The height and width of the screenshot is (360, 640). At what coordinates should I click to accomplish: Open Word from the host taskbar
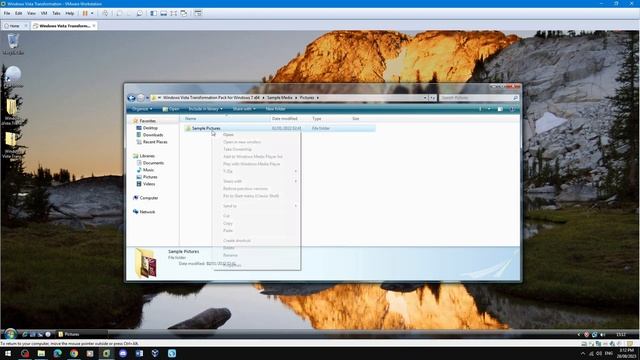[x=139, y=353]
